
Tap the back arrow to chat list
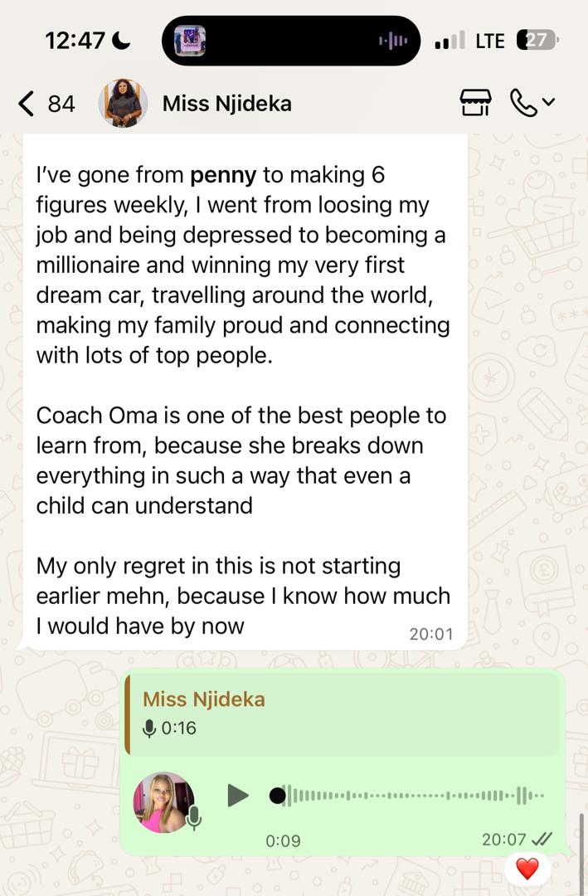(x=27, y=104)
